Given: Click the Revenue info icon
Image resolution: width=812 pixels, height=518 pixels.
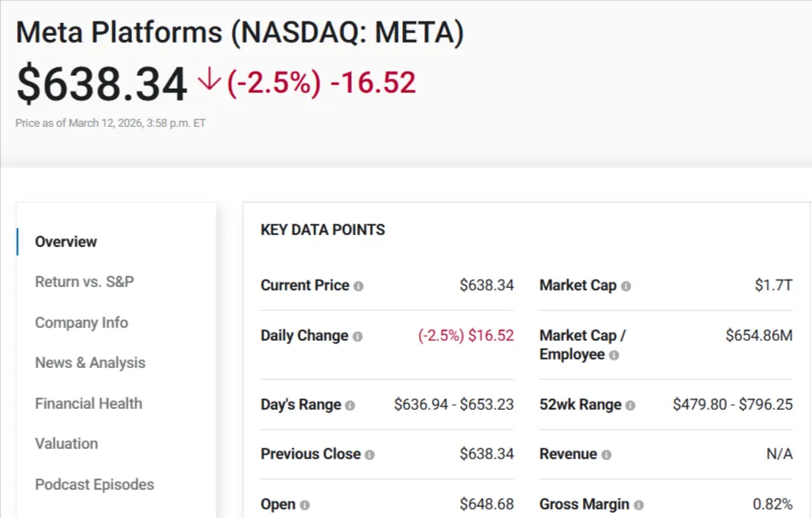Looking at the screenshot, I should pyautogui.click(x=605, y=454).
